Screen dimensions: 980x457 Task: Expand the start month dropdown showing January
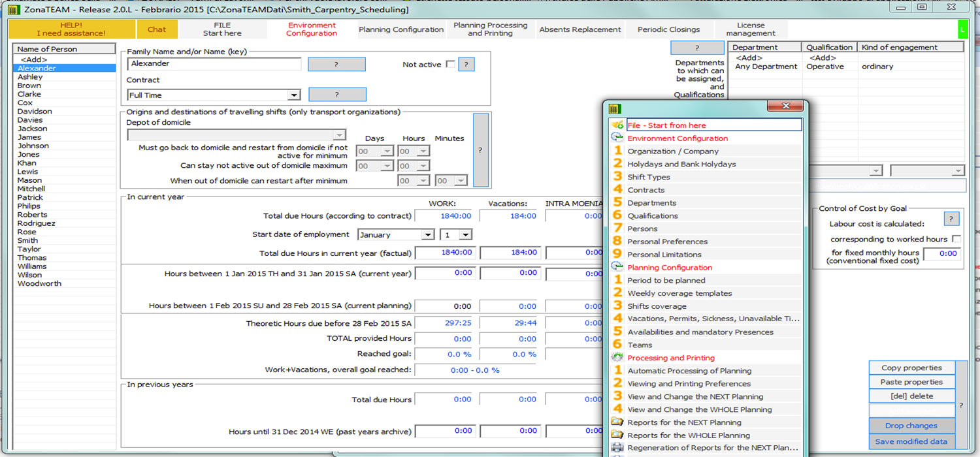[x=428, y=235]
